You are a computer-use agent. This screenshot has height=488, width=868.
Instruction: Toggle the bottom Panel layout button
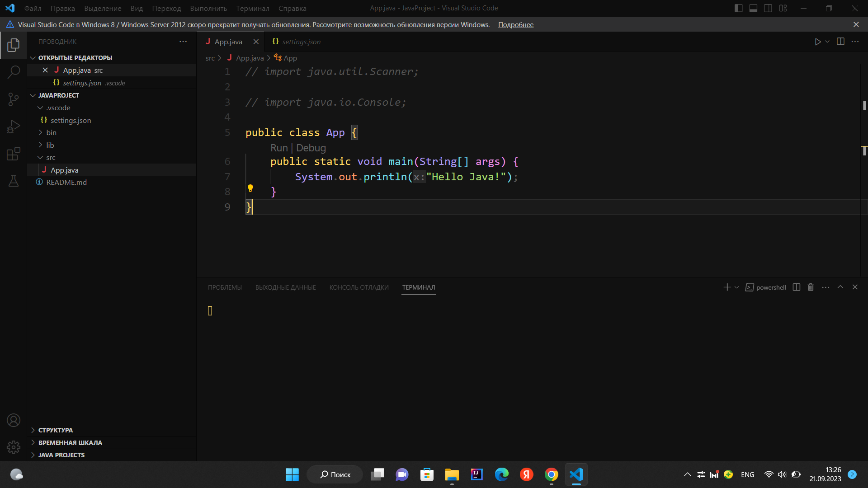click(x=753, y=8)
